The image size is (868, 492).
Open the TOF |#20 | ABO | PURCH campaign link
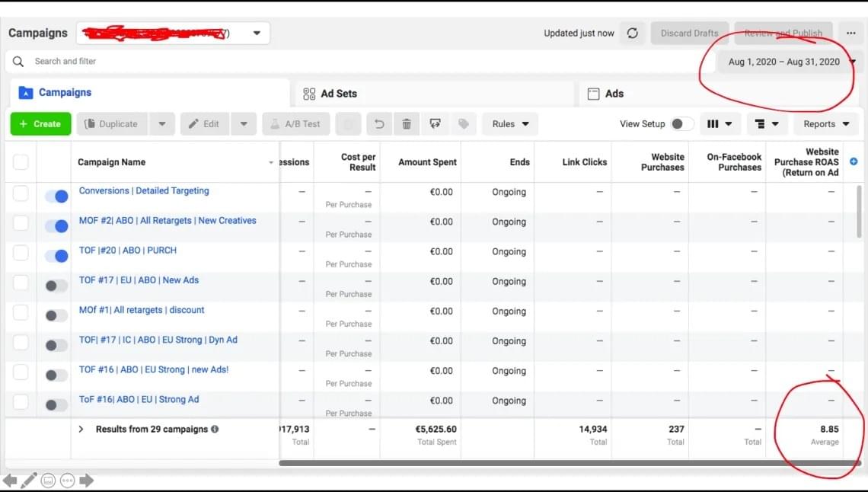128,250
